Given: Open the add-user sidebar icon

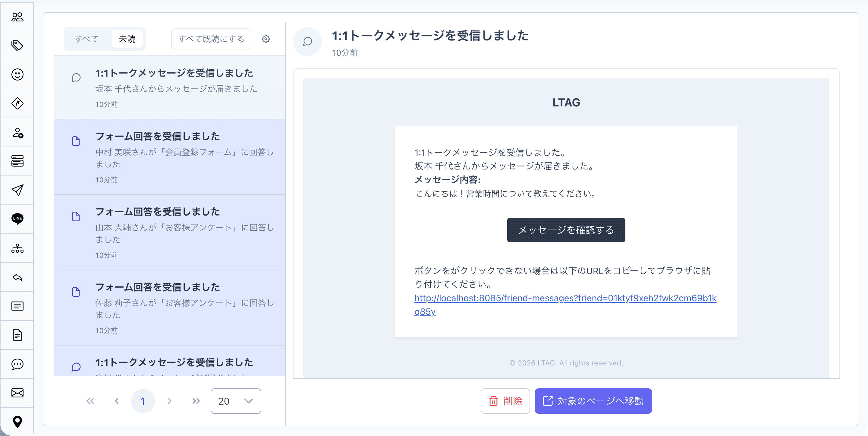Looking at the screenshot, I should coord(17,133).
